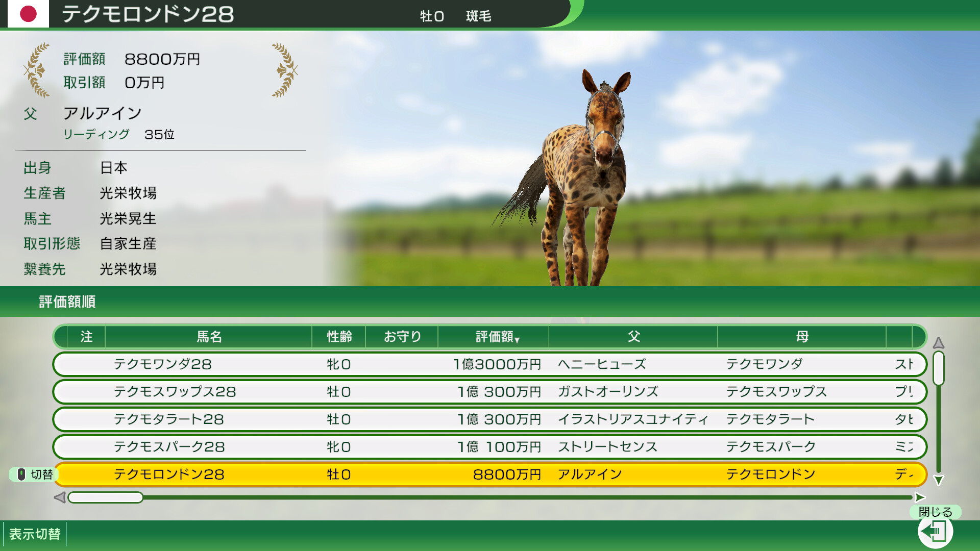
Task: Click sire name アルアイン in profile
Action: tap(103, 113)
